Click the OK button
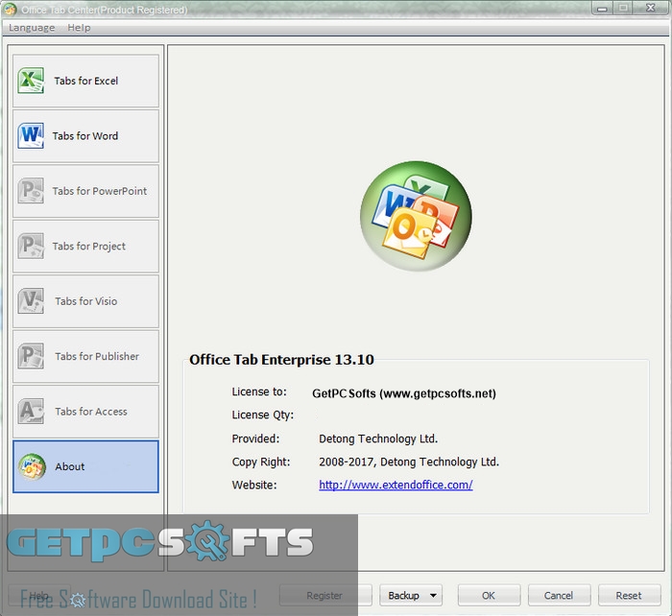Viewport: 672px width, 616px height. coord(489,596)
